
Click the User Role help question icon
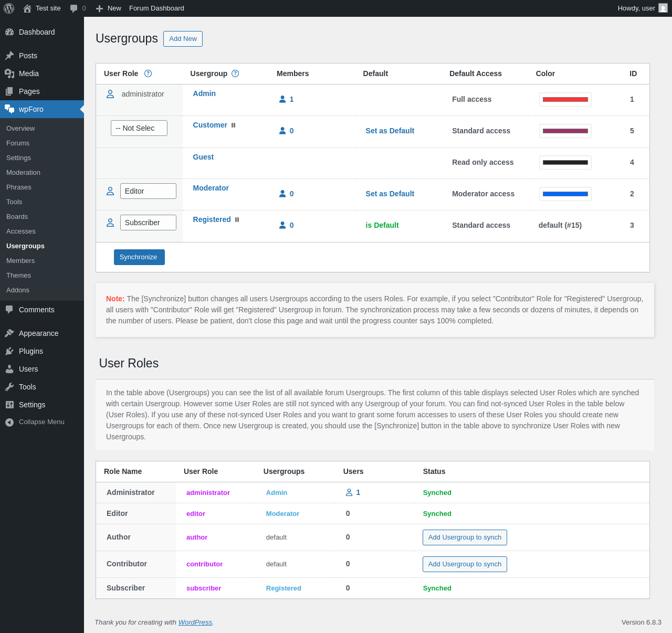click(148, 73)
